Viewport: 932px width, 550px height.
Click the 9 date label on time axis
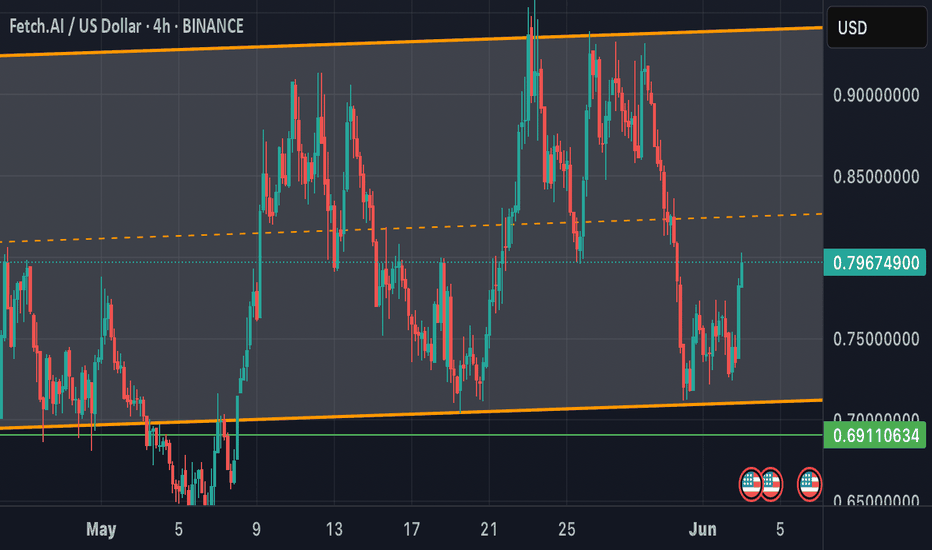coord(256,529)
